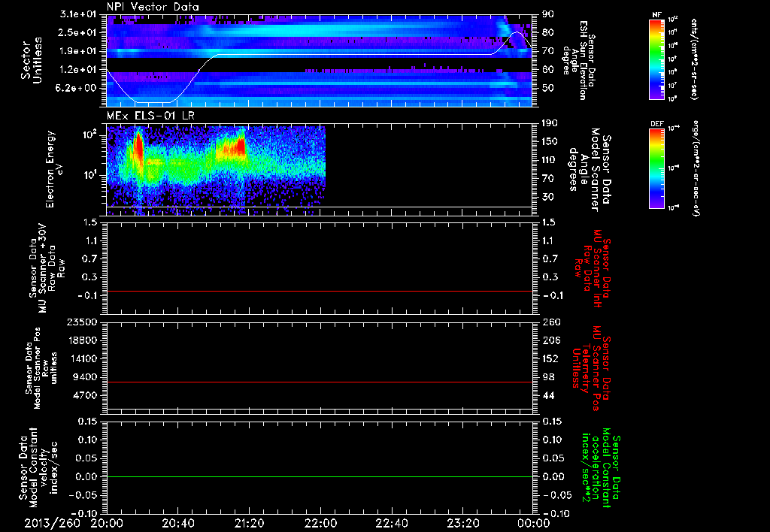The height and width of the screenshot is (532, 770).
Task: Click the 98 telemetry tick value
Action: point(548,377)
